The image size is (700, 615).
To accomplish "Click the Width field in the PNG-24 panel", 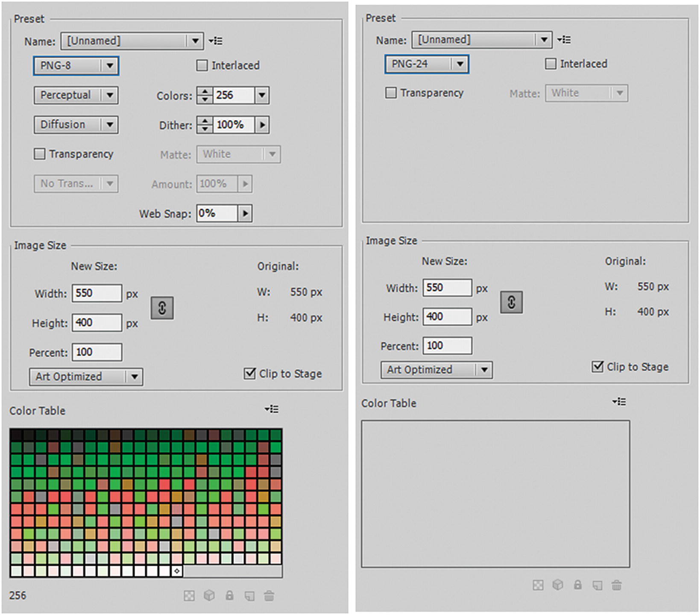I will pos(447,288).
